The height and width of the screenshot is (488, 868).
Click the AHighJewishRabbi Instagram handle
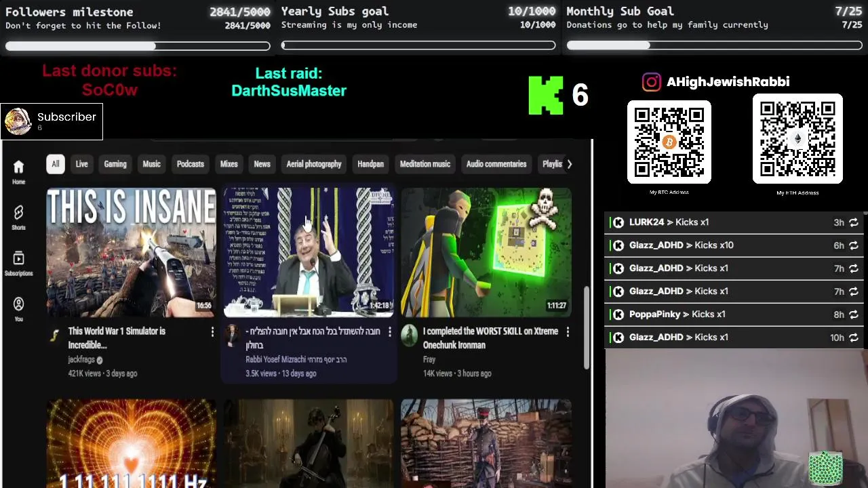pos(728,82)
